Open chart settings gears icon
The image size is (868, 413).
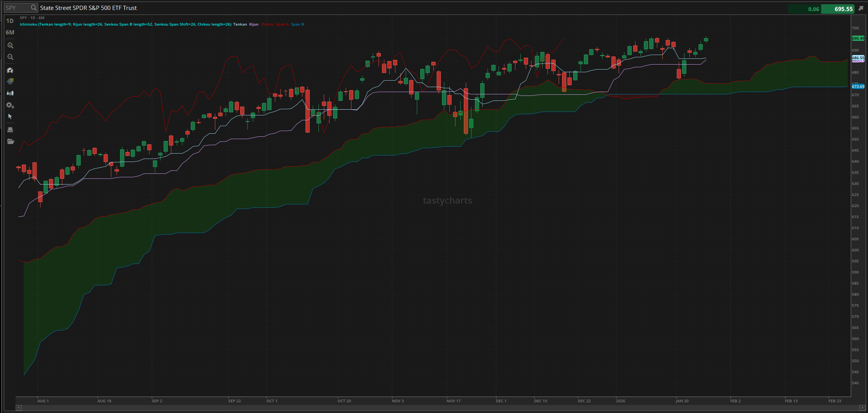tap(10, 105)
